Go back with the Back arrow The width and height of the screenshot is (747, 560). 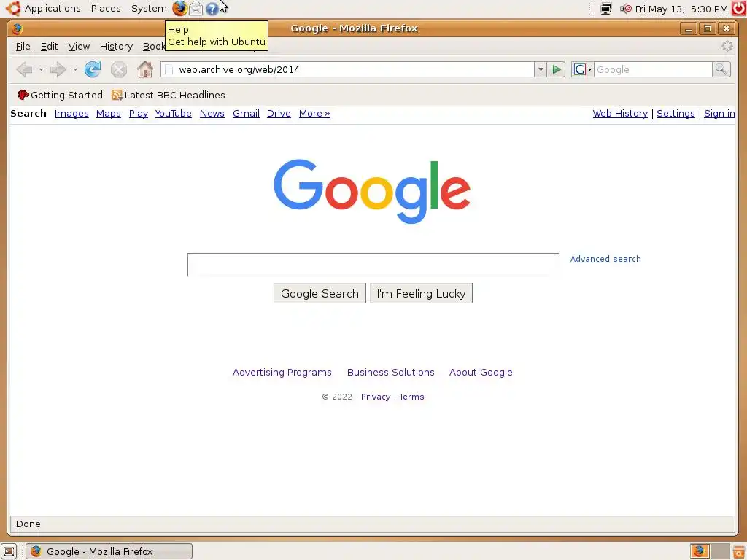24,69
